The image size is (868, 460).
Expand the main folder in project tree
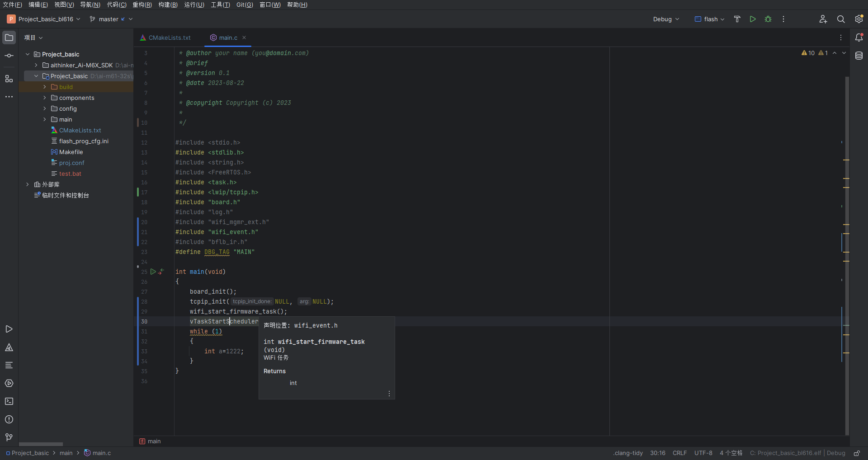coord(45,119)
